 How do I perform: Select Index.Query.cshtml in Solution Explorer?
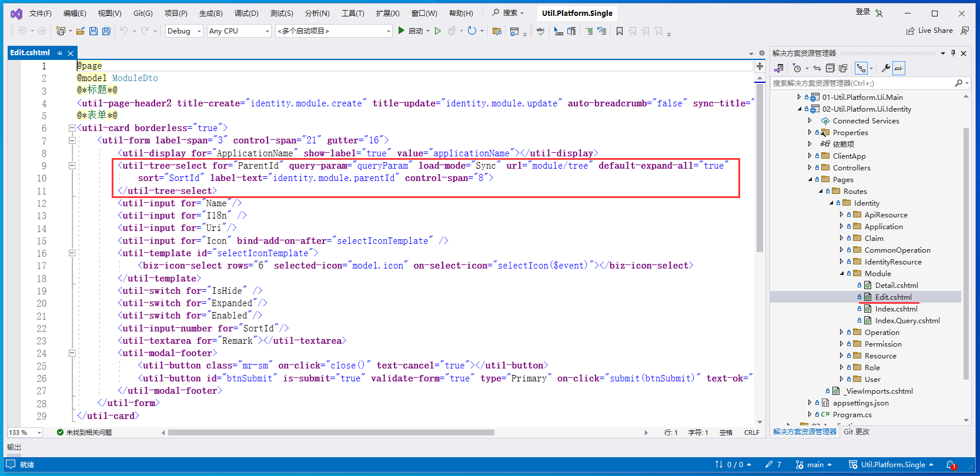[907, 320]
